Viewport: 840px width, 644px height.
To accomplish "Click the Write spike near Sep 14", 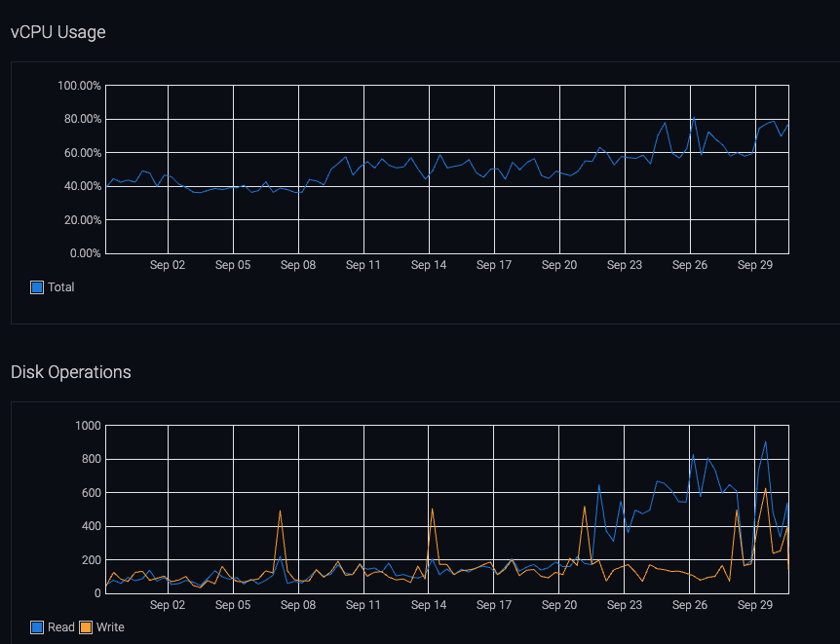I will click(x=432, y=509).
